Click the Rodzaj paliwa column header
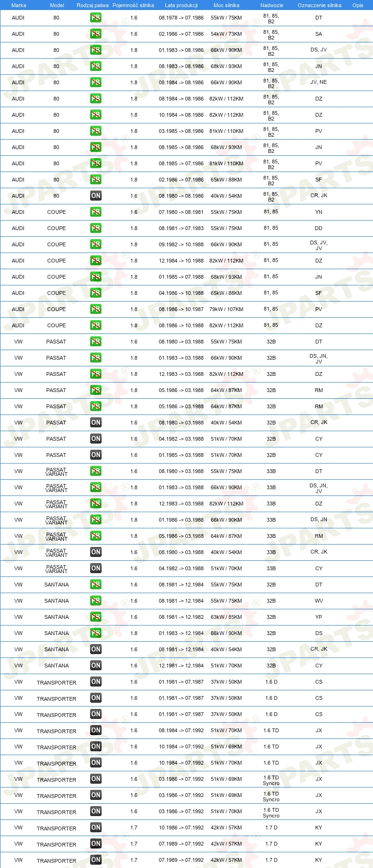This screenshot has width=373, height=868. coord(93,5)
